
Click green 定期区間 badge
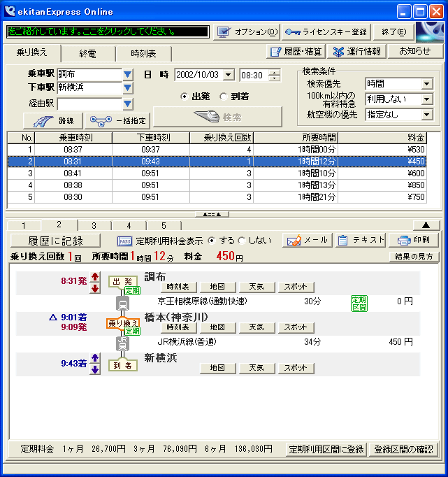coord(359,304)
